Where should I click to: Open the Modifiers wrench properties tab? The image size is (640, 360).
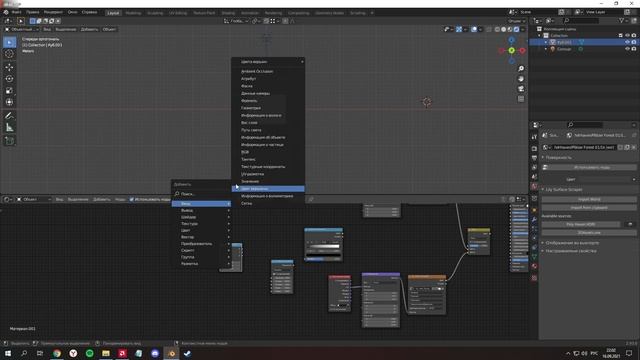tap(534, 220)
